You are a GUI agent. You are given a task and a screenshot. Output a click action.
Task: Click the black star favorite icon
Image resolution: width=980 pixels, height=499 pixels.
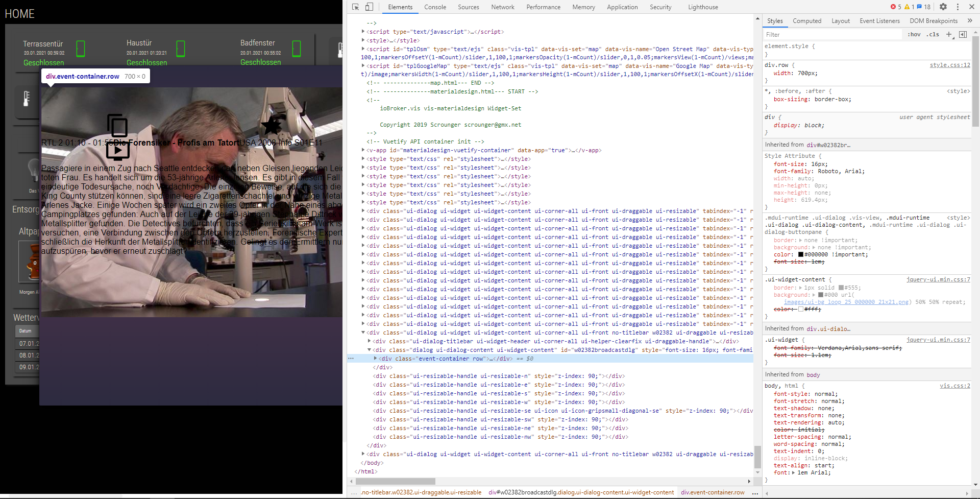point(271,126)
